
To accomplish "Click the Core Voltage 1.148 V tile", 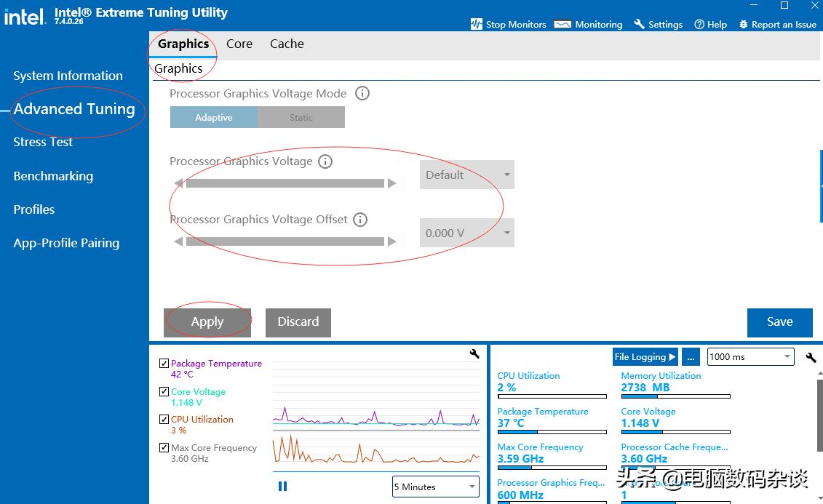I will pyautogui.click(x=675, y=420).
